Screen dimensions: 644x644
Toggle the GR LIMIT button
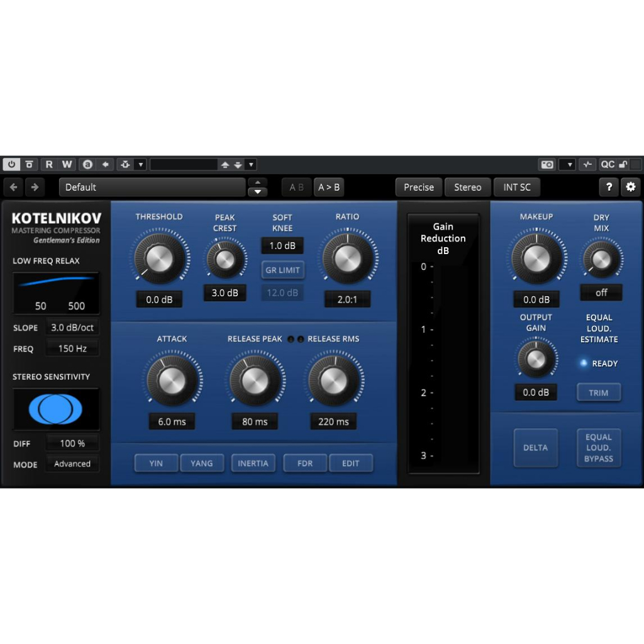[282, 270]
